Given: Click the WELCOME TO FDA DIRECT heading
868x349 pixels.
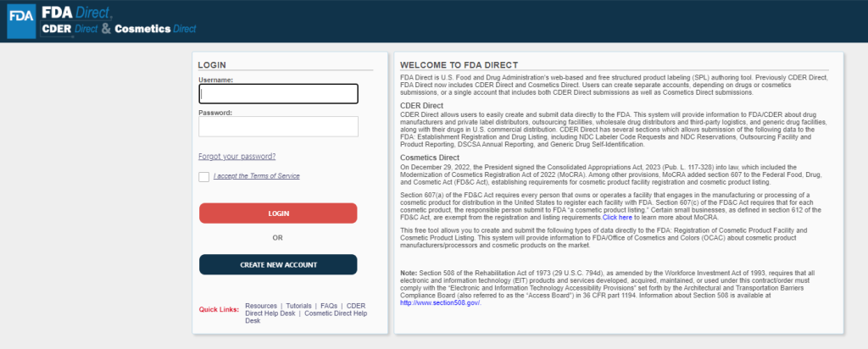Looking at the screenshot, I should point(459,64).
